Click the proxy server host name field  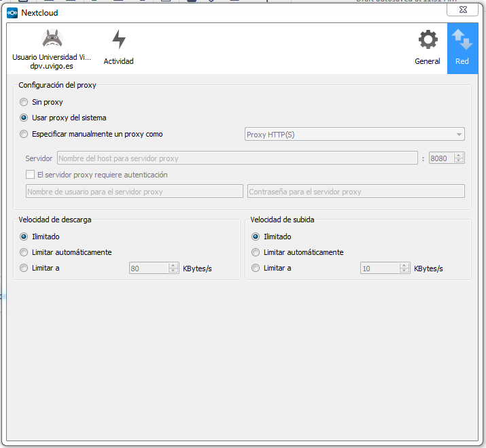click(237, 158)
